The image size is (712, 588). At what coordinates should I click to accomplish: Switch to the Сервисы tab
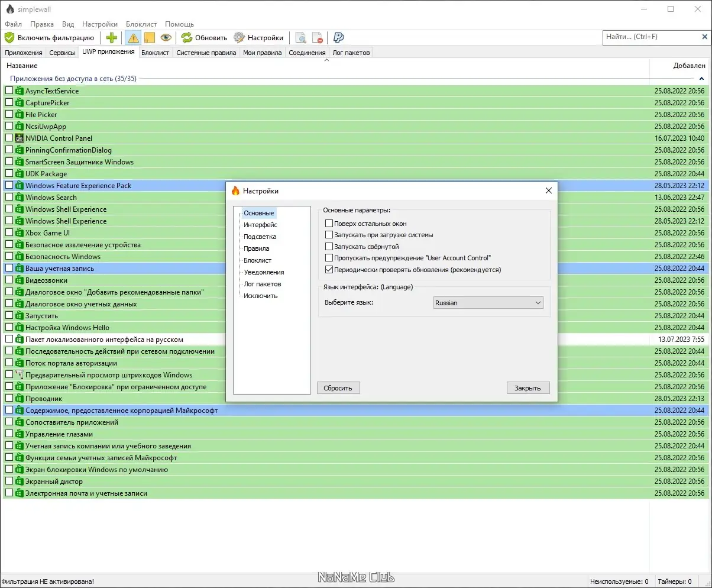click(62, 53)
